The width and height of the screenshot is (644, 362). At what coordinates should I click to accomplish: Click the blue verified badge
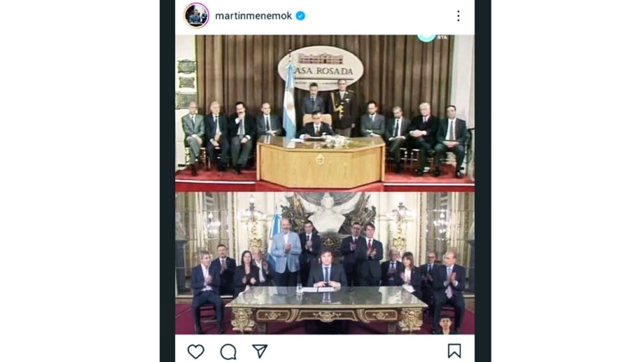300,16
